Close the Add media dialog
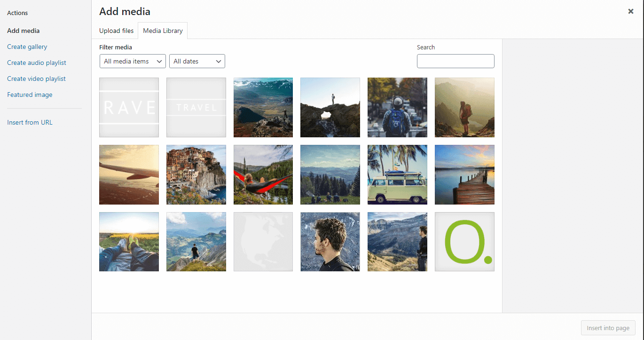644x340 pixels. (631, 11)
